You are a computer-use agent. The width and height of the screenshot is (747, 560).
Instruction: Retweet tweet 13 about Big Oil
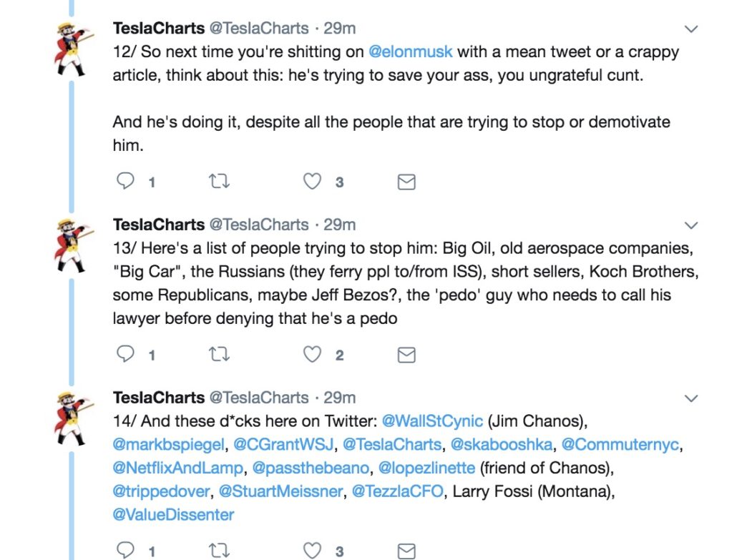coord(220,354)
